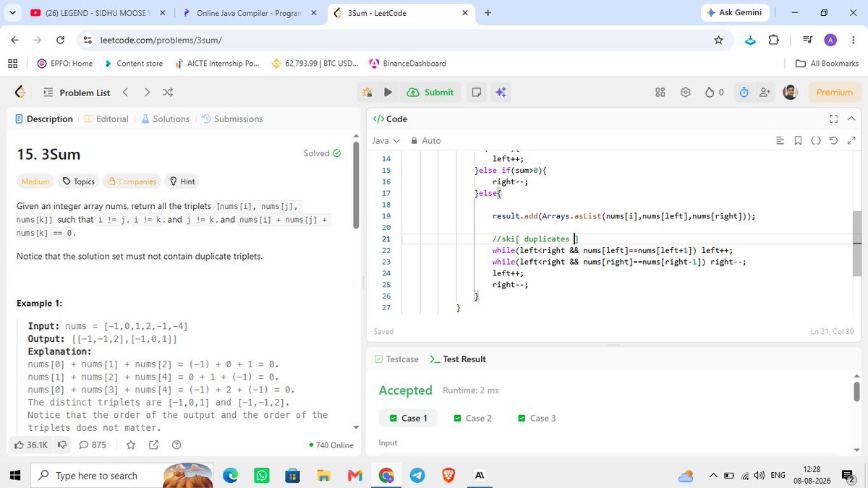Open the notes icon next to Submit
The image size is (868, 488).
[476, 93]
